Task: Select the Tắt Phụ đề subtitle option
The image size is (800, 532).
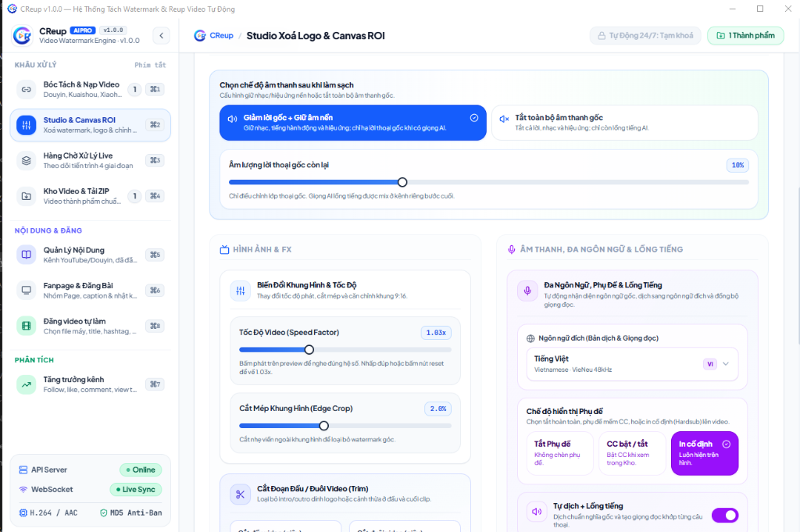Action: click(560, 453)
